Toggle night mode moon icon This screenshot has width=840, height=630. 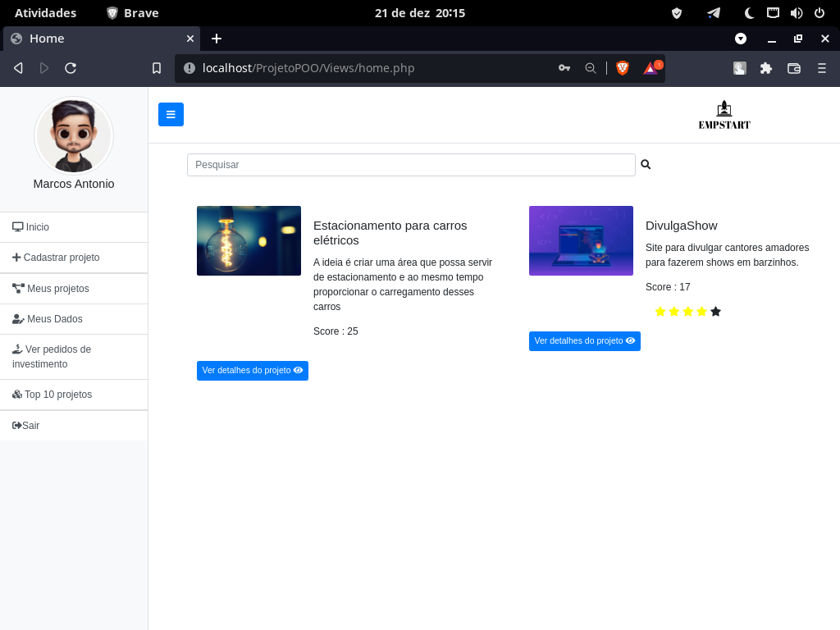pos(749,13)
